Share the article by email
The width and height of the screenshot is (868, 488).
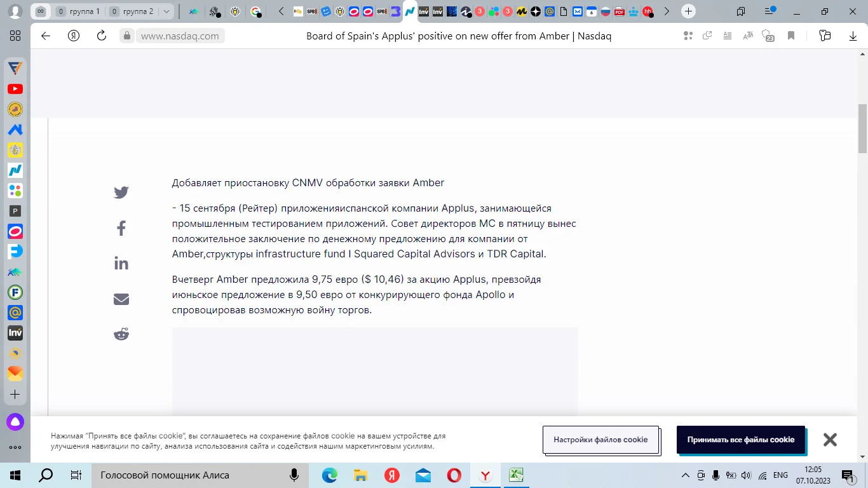point(121,299)
